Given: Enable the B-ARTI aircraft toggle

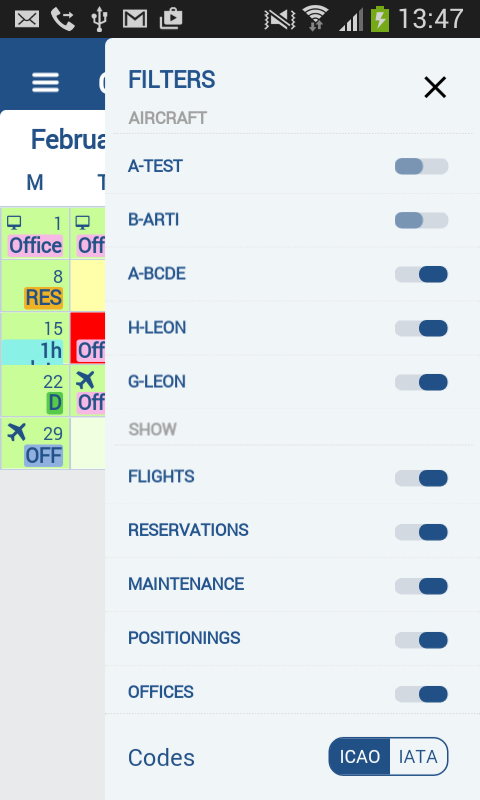Looking at the screenshot, I should [x=421, y=220].
